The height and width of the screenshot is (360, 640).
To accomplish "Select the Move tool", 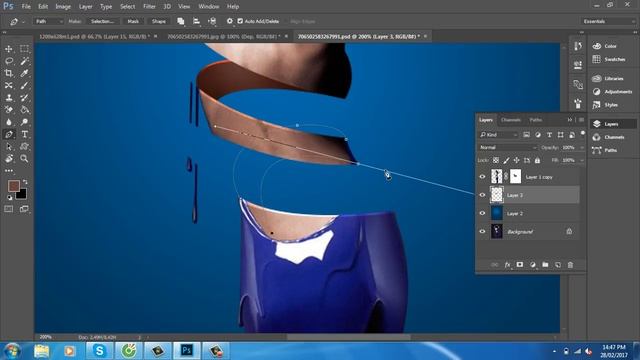I will click(9, 49).
